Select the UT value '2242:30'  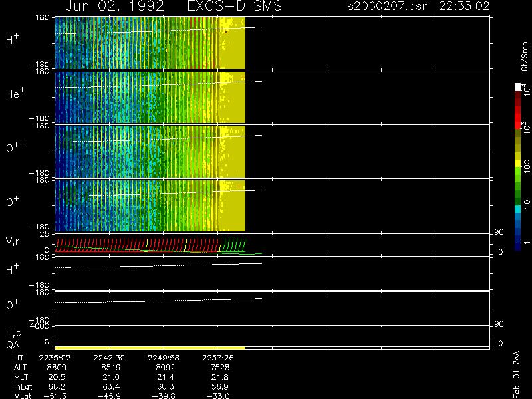coord(109,358)
